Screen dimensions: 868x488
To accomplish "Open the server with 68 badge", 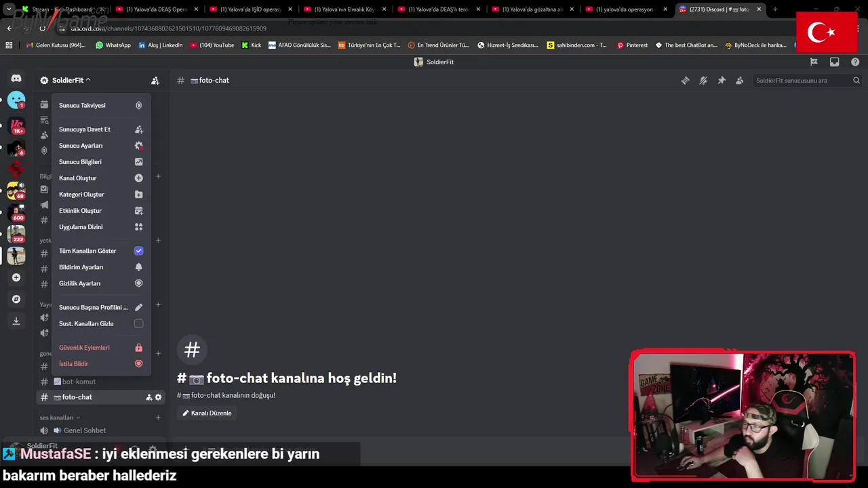I will (16, 191).
